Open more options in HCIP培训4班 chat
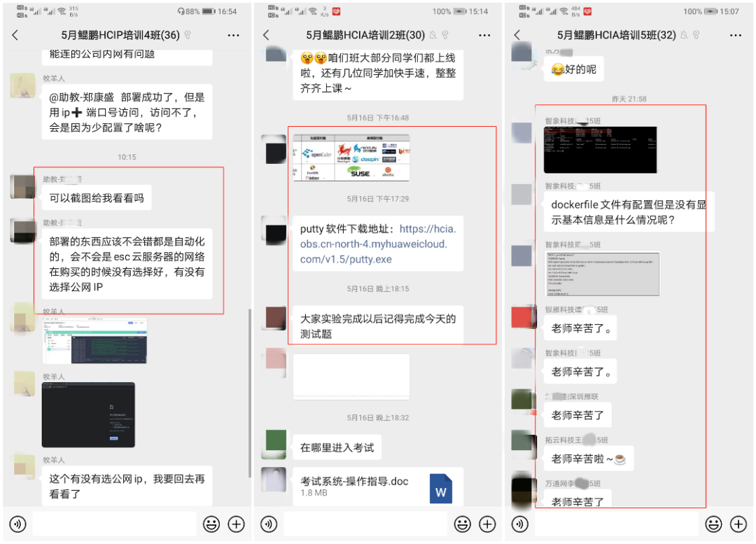The width and height of the screenshot is (756, 544). coord(234,35)
